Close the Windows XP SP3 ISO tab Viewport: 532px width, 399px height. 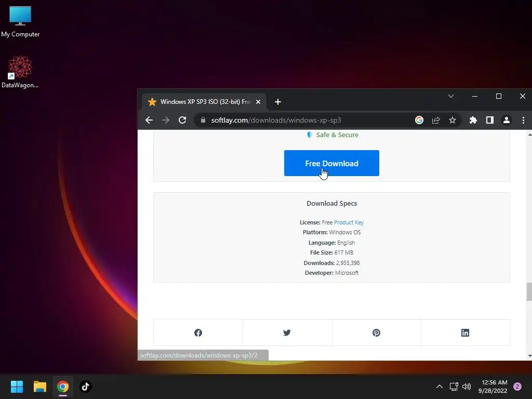pos(258,102)
